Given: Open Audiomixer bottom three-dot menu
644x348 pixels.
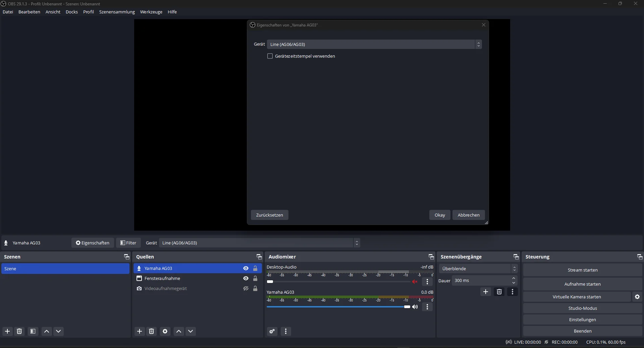Looking at the screenshot, I should click(286, 331).
